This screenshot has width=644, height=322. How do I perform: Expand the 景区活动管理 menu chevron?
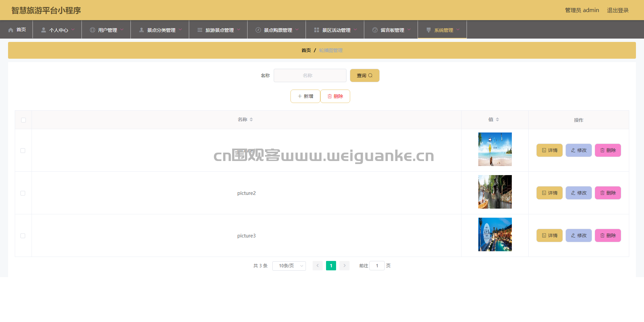point(355,30)
